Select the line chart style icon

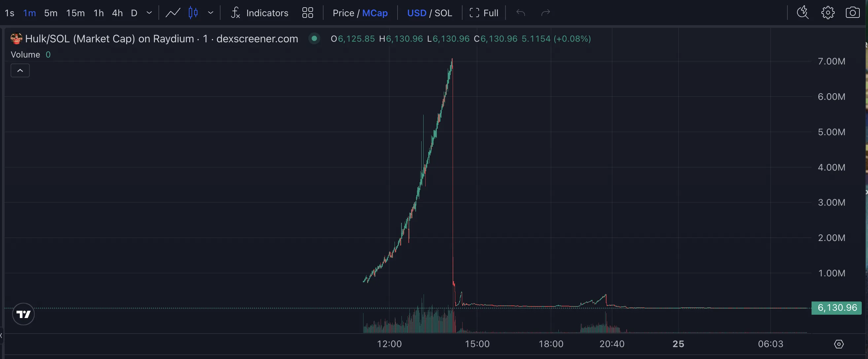click(173, 13)
